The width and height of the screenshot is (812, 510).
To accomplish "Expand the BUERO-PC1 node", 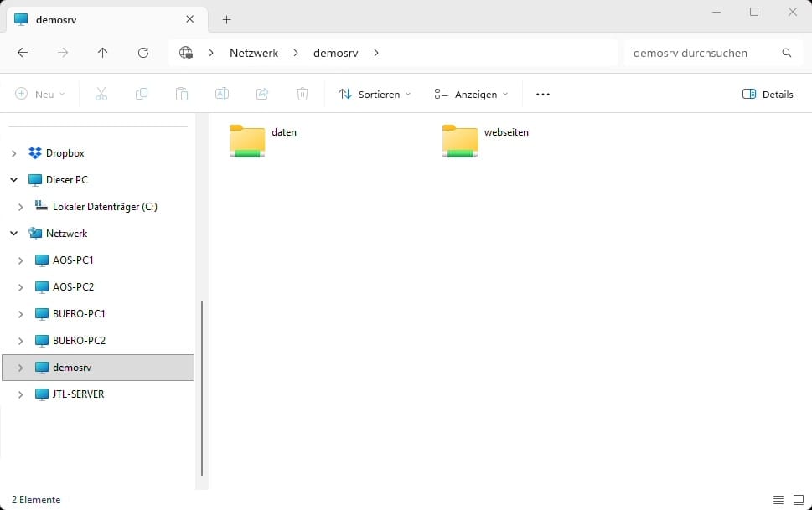I will tap(21, 314).
